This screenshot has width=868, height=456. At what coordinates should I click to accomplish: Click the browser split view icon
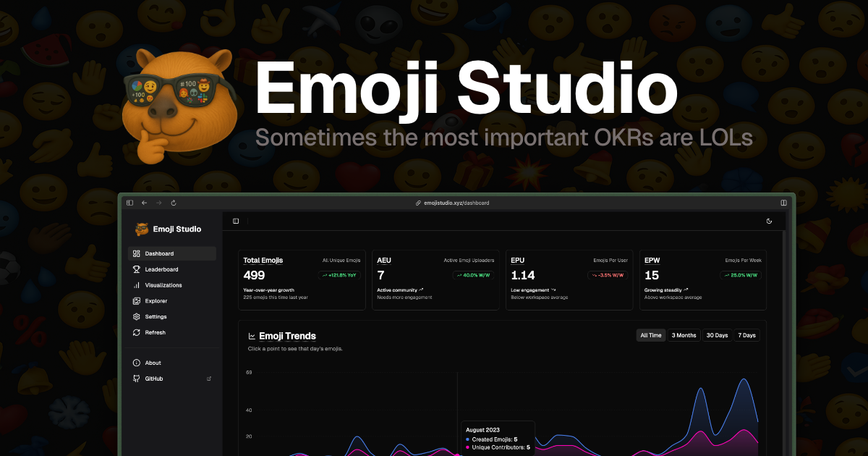tap(783, 203)
